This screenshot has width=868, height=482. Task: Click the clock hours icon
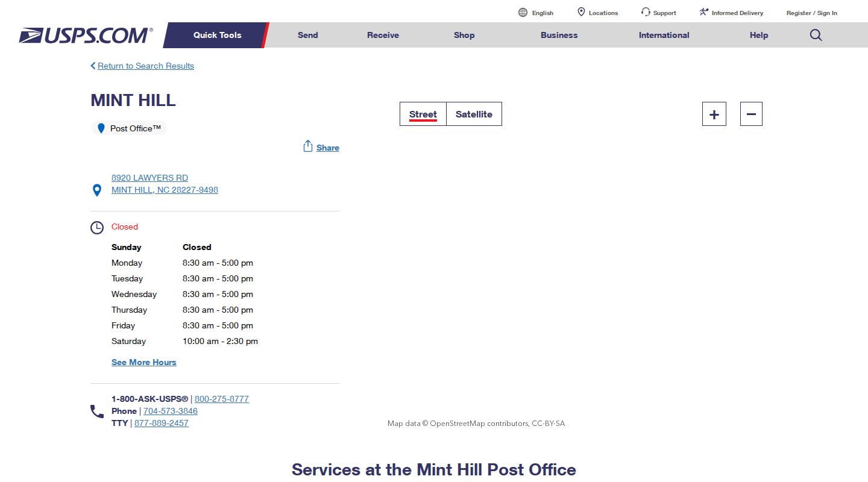pos(97,228)
